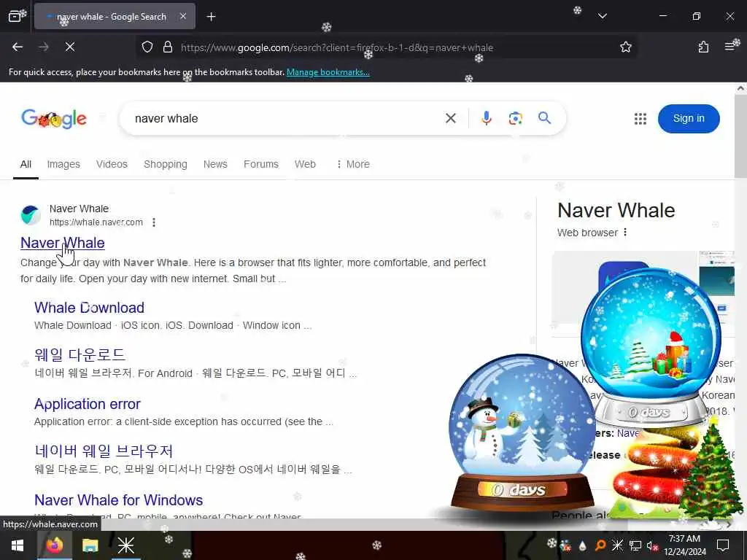
Task: Focus the address bar URL
Action: click(x=337, y=47)
